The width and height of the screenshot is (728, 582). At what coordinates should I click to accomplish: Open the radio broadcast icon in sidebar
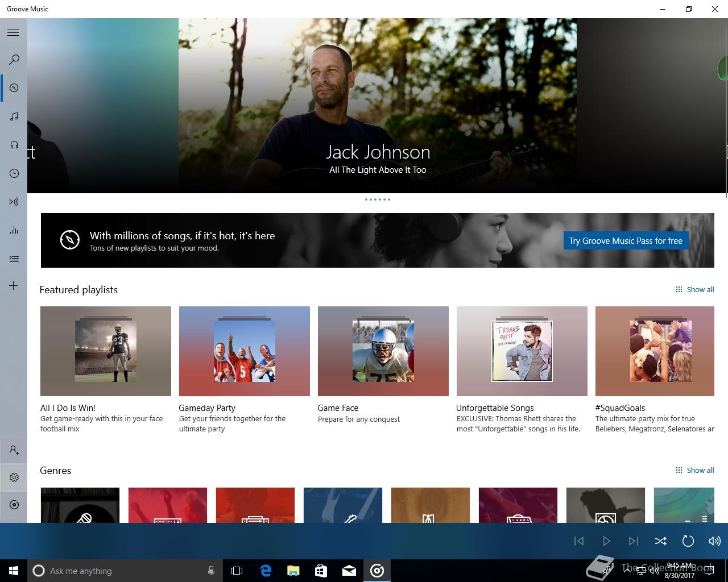click(x=14, y=202)
